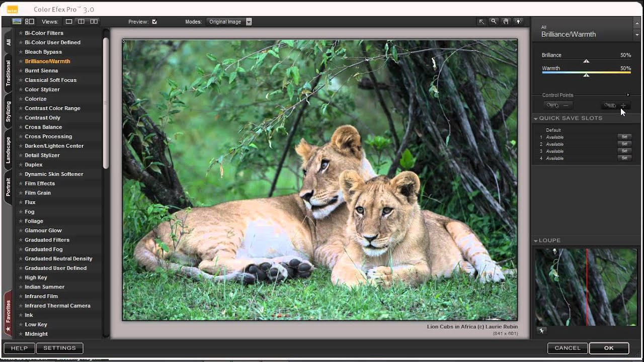
Task: Go to next filter with down arrow
Action: (637, 35)
